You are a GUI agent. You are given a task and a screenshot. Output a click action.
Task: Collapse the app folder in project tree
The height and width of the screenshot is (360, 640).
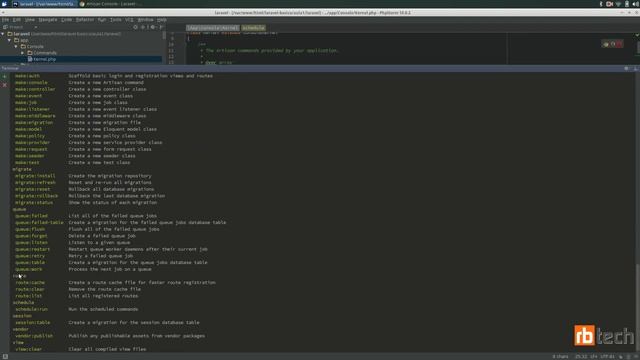(x=9, y=40)
